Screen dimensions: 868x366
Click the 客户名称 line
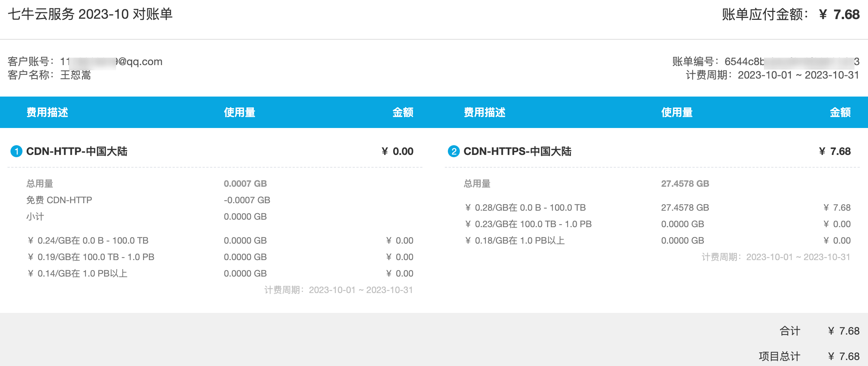tap(49, 75)
